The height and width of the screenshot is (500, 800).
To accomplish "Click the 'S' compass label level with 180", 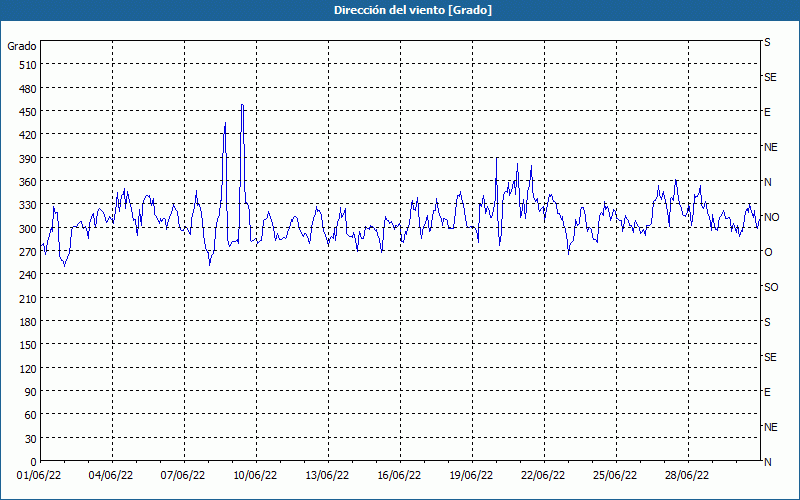I will [767, 322].
